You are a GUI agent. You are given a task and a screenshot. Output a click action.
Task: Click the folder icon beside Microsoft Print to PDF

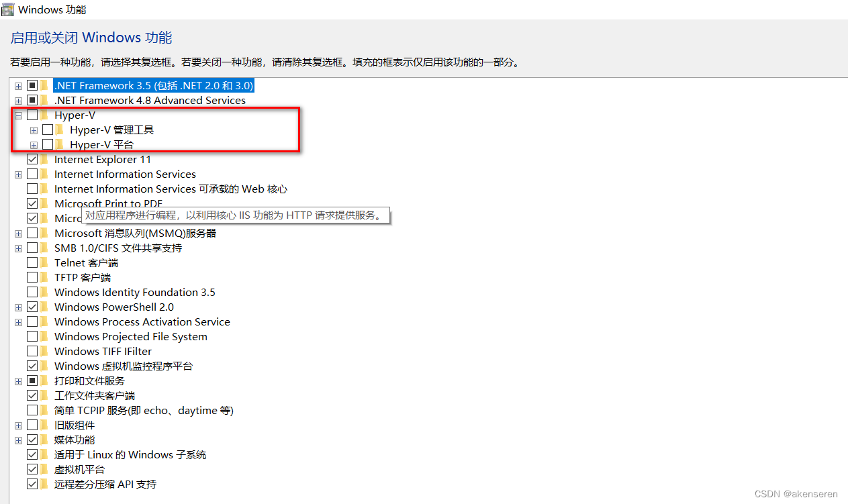44,204
